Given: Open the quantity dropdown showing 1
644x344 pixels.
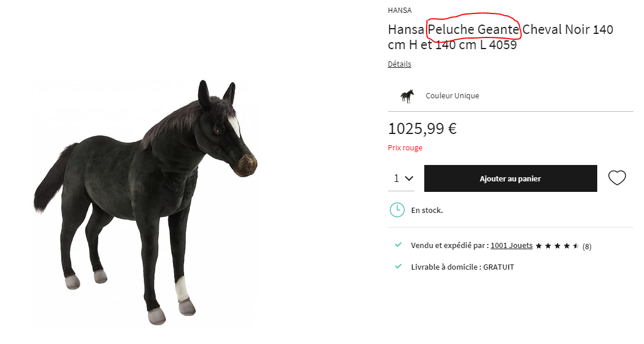Looking at the screenshot, I should pos(401,178).
